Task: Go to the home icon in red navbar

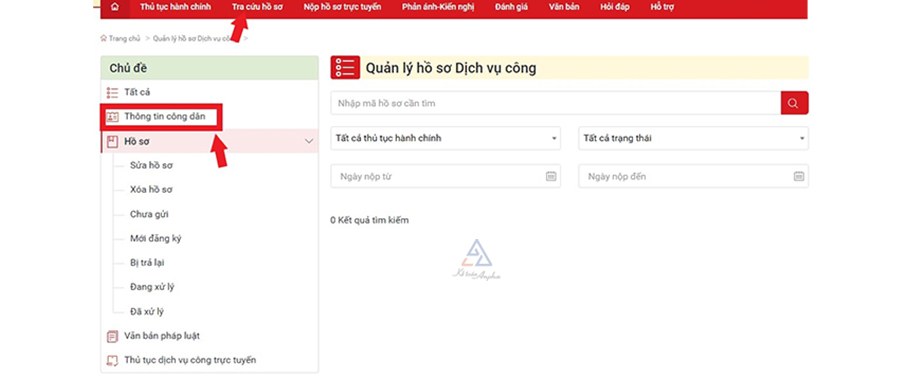Action: point(115,7)
